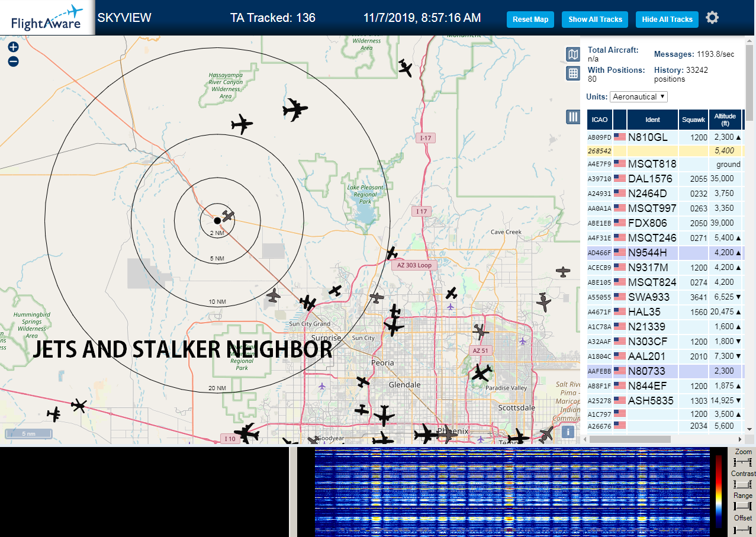Select the N80733 aircraft row
The width and height of the screenshot is (756, 537).
pos(665,371)
